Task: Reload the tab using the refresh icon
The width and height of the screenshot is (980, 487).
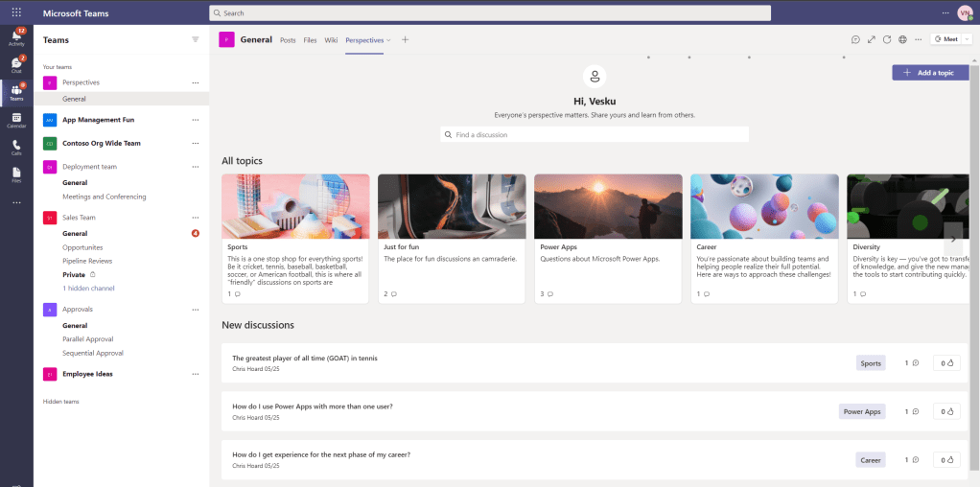Action: point(887,39)
